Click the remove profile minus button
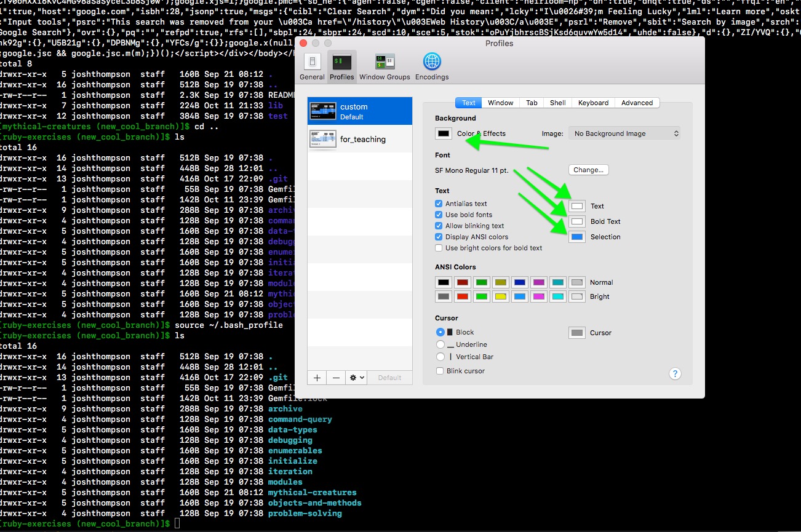 tap(336, 378)
